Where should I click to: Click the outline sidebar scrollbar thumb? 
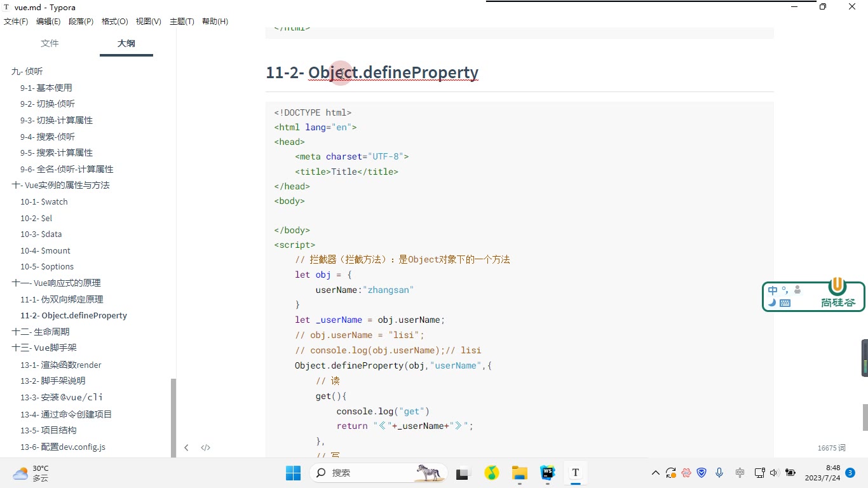[173, 417]
